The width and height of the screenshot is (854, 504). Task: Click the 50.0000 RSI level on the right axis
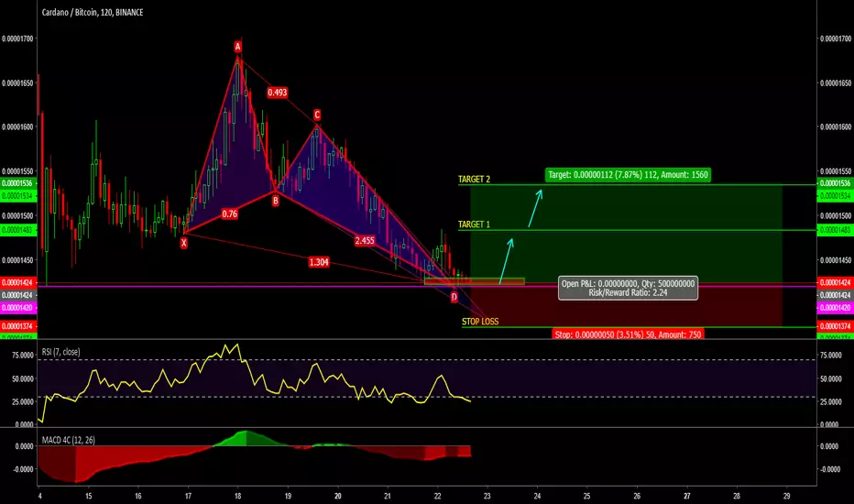pos(830,378)
